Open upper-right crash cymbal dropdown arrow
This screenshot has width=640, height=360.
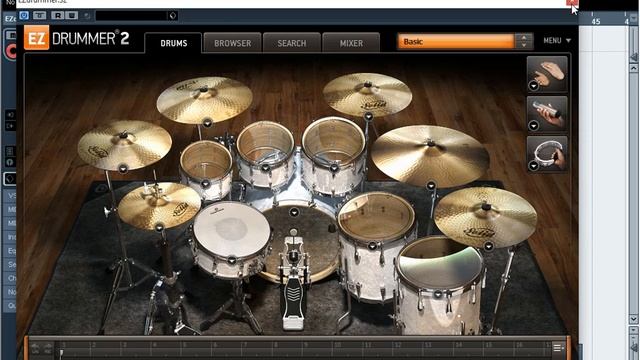click(369, 116)
